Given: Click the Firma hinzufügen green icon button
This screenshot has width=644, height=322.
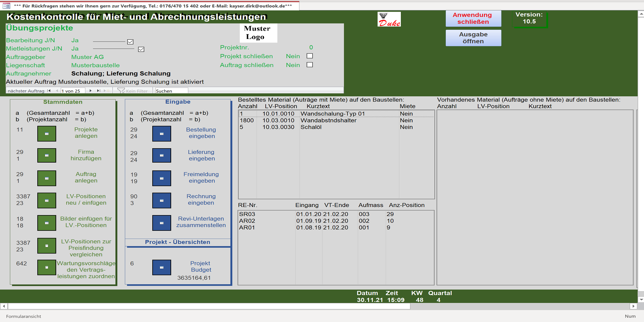Looking at the screenshot, I should [x=47, y=156].
